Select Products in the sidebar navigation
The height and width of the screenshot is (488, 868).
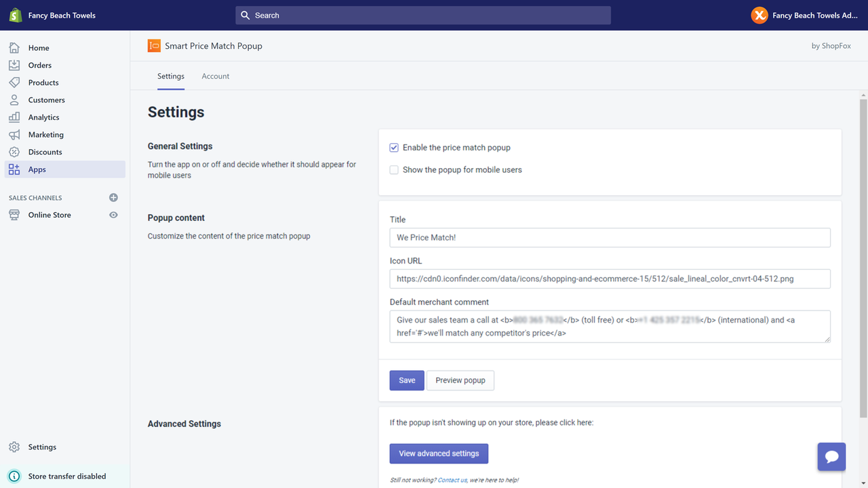click(43, 82)
